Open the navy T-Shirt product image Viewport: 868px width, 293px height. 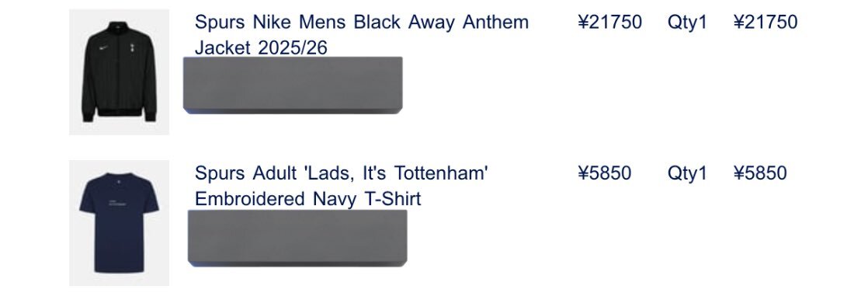click(x=119, y=222)
